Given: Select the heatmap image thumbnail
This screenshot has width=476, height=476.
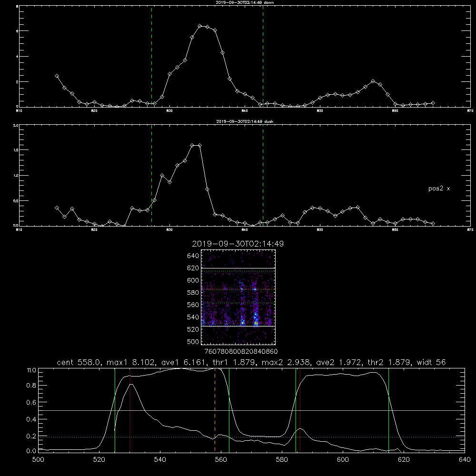Looking at the screenshot, I should point(238,297).
